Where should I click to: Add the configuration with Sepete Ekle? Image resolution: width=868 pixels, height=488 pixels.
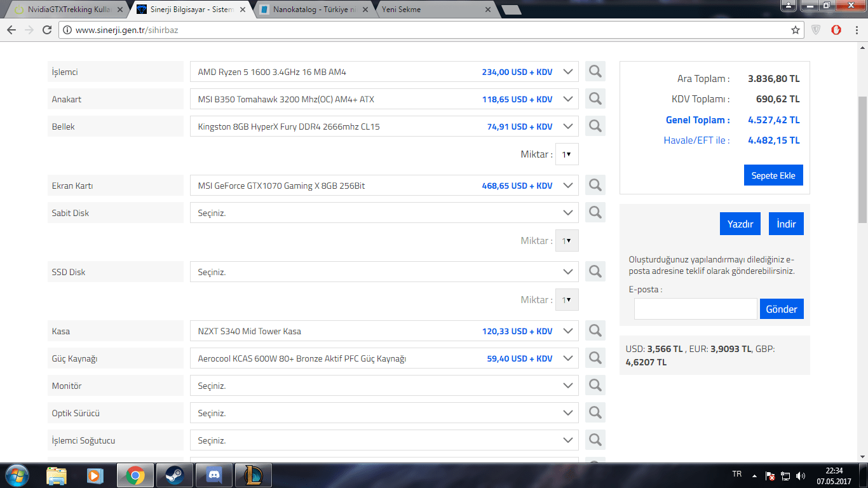(773, 175)
